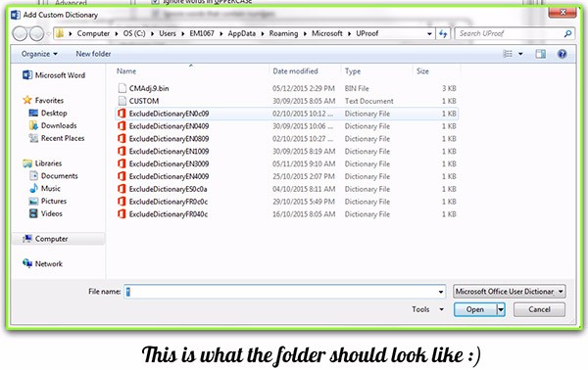Click the Open button
The image size is (588, 370).
[x=475, y=309]
